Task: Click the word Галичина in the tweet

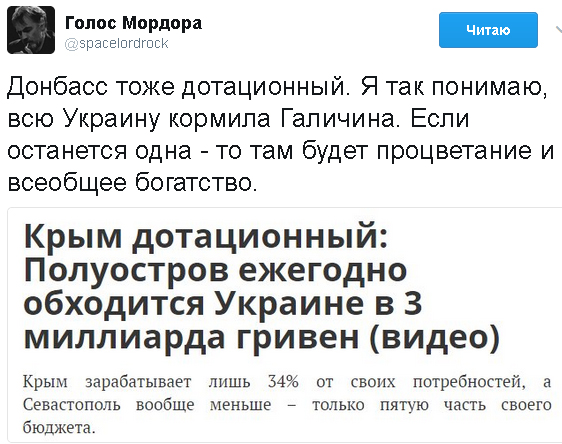Action: coord(338,119)
